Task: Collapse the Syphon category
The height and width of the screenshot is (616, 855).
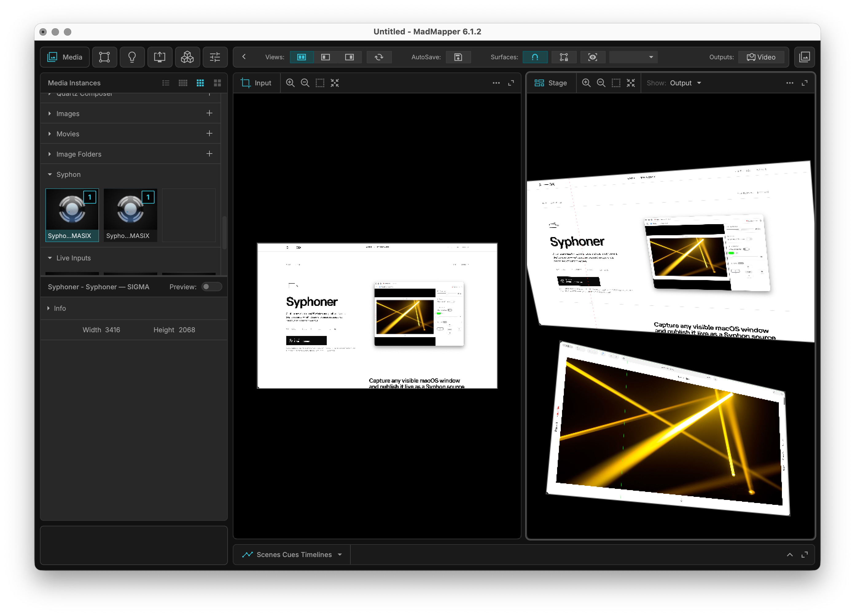Action: [x=50, y=174]
